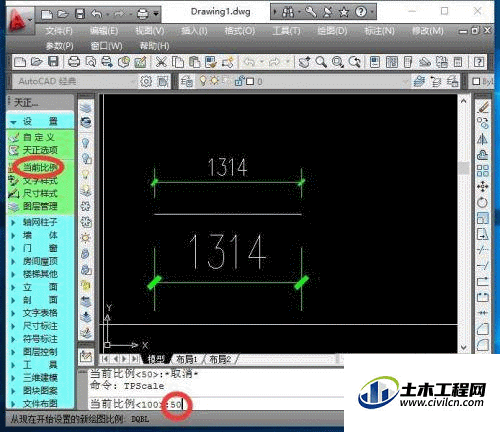Click the 尺寸样式 command
Image resolution: width=500 pixels, height=432 pixels.
[40, 193]
